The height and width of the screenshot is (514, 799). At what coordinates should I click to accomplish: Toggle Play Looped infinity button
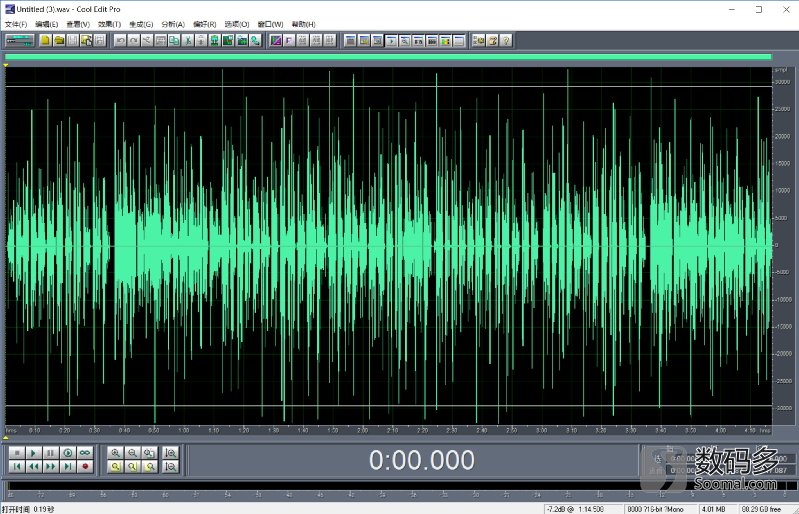pyautogui.click(x=85, y=453)
